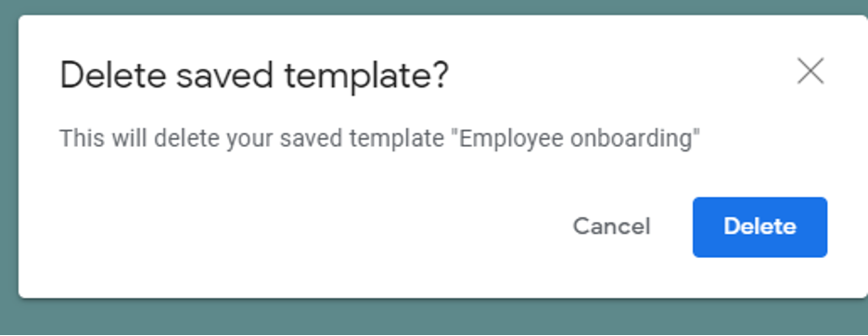
Task: Click the teal backdrop below the dialog
Action: pos(434,318)
